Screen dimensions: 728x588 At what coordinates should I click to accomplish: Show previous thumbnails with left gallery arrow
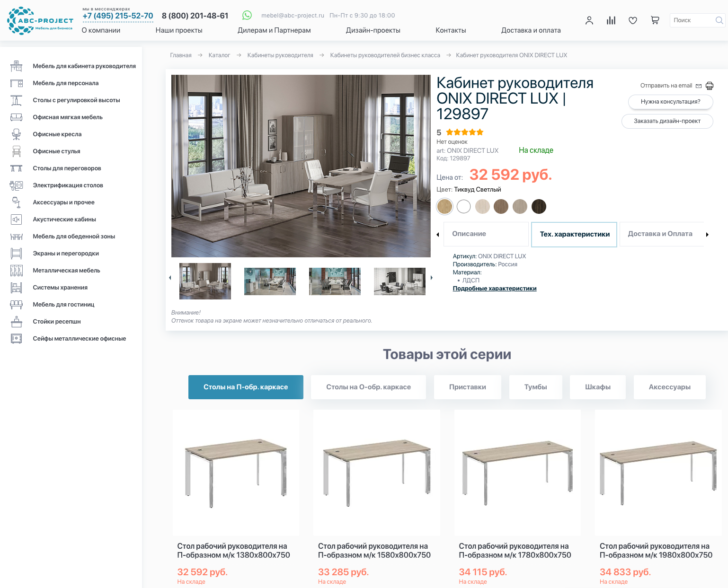[170, 278]
